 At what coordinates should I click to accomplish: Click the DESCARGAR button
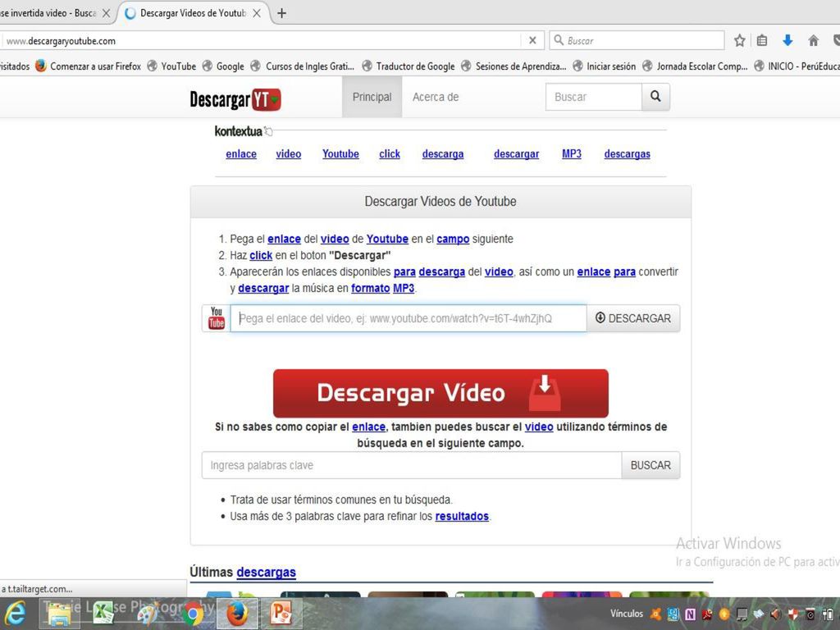(x=633, y=318)
